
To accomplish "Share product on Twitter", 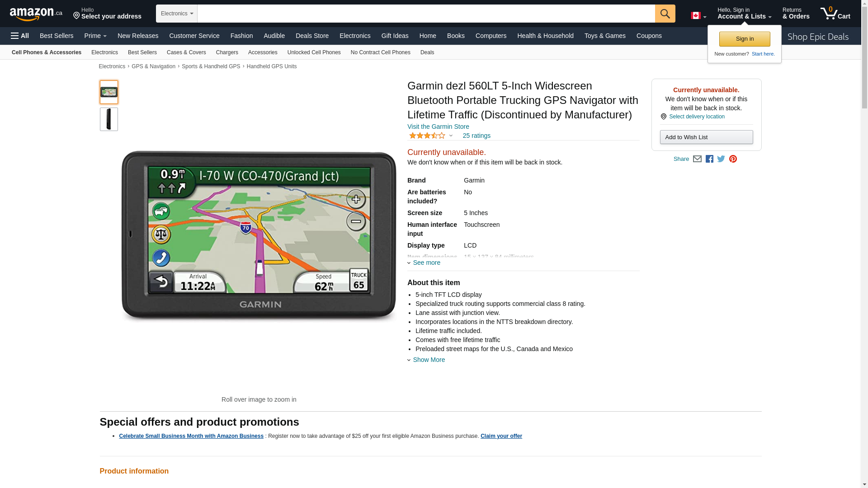I will tap(721, 159).
